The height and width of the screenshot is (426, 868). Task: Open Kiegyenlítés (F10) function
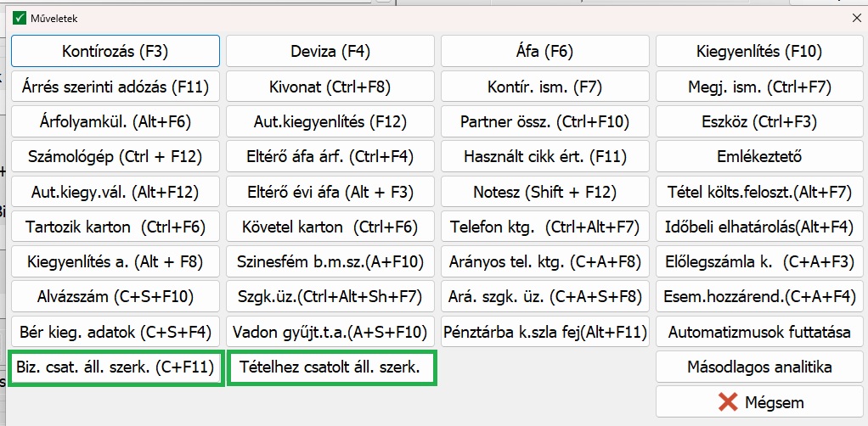click(759, 51)
